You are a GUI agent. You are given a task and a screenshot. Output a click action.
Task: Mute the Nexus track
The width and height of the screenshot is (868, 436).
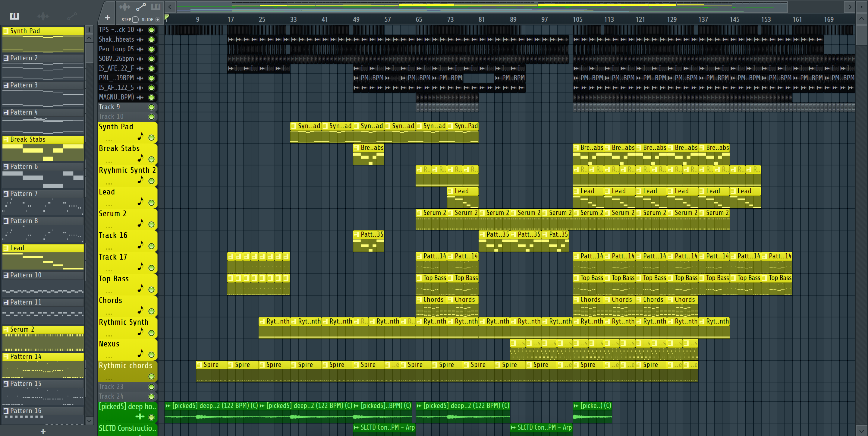click(152, 355)
